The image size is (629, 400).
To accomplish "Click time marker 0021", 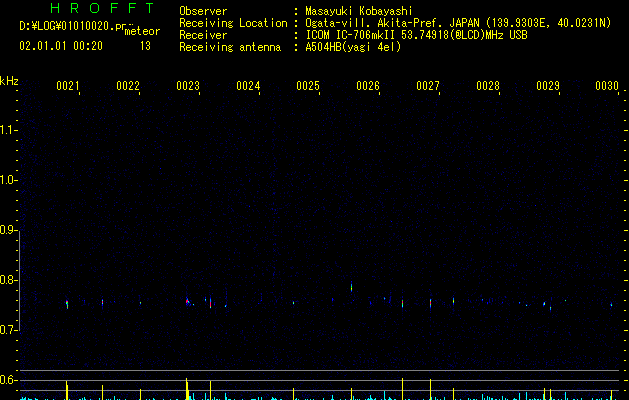I will coord(67,85).
